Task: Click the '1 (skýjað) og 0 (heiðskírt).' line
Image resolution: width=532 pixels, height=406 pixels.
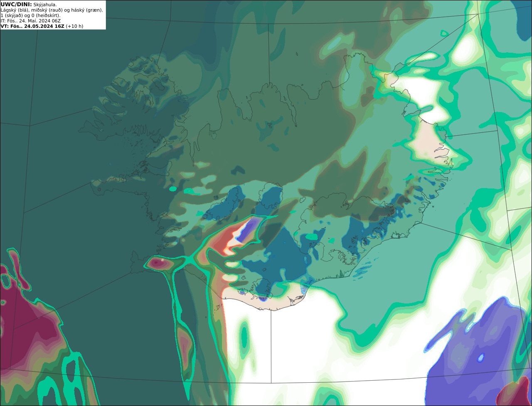Action: tap(31, 15)
